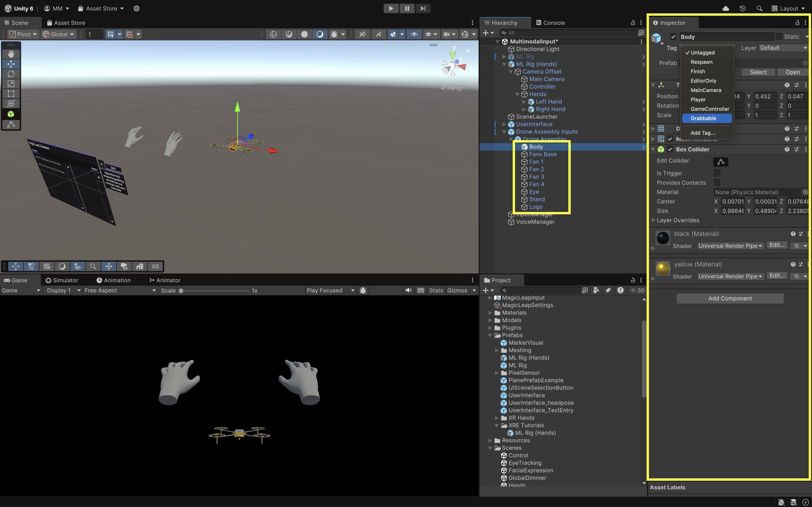812x507 pixels.
Task: Choose Grabbable from the tag menu
Action: (x=703, y=118)
